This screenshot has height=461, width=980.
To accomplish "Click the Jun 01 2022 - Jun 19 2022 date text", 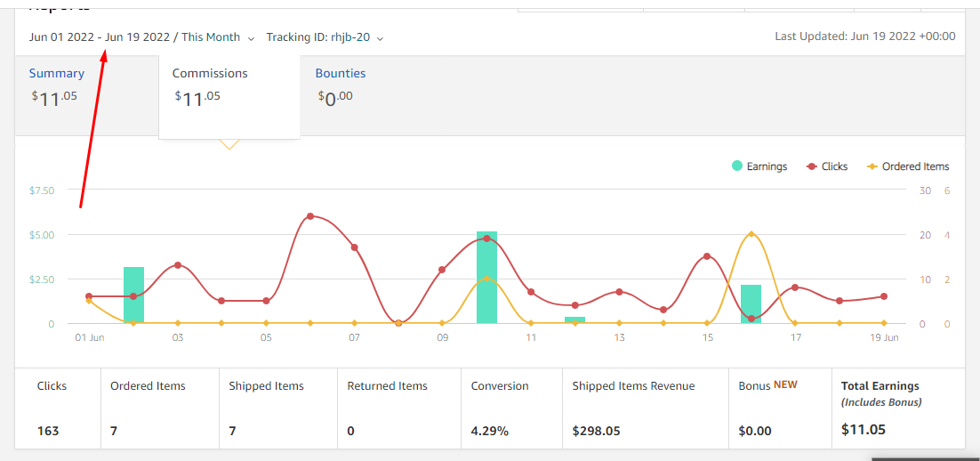I will (100, 36).
